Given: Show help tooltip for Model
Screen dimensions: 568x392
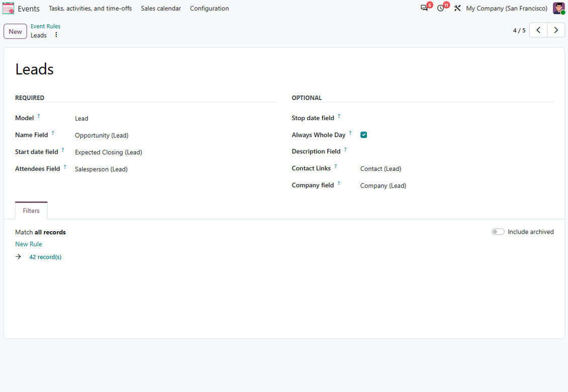Looking at the screenshot, I should pyautogui.click(x=38, y=116).
